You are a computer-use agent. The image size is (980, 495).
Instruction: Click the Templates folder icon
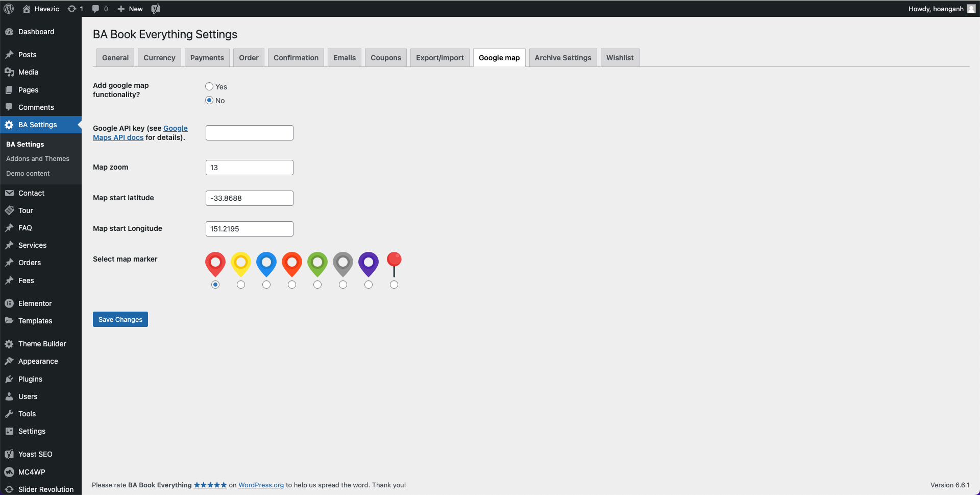[x=9, y=321]
